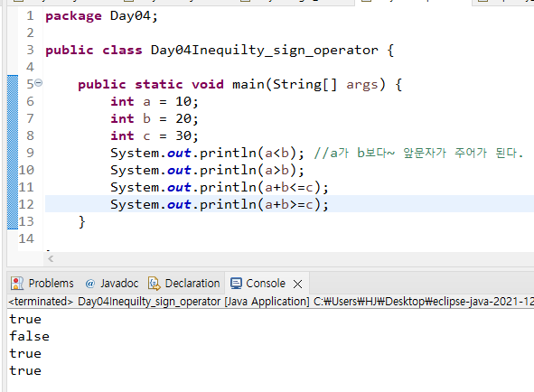Image resolution: width=534 pixels, height=392 pixels.
Task: Click the 'false' console output line
Action: (x=29, y=337)
